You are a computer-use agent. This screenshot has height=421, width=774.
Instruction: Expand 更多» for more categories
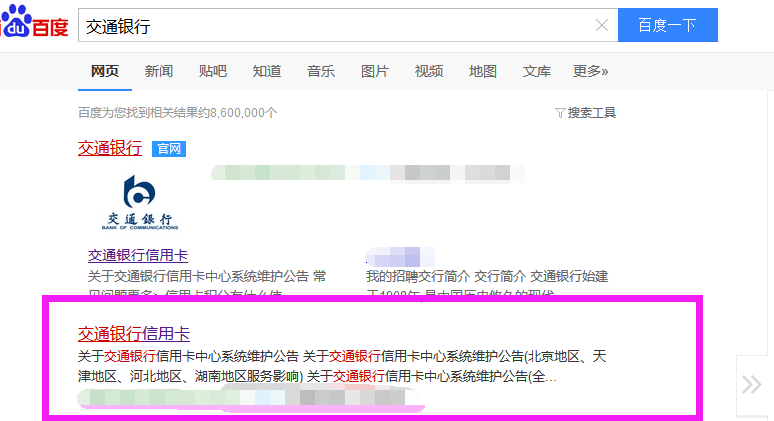(x=590, y=72)
